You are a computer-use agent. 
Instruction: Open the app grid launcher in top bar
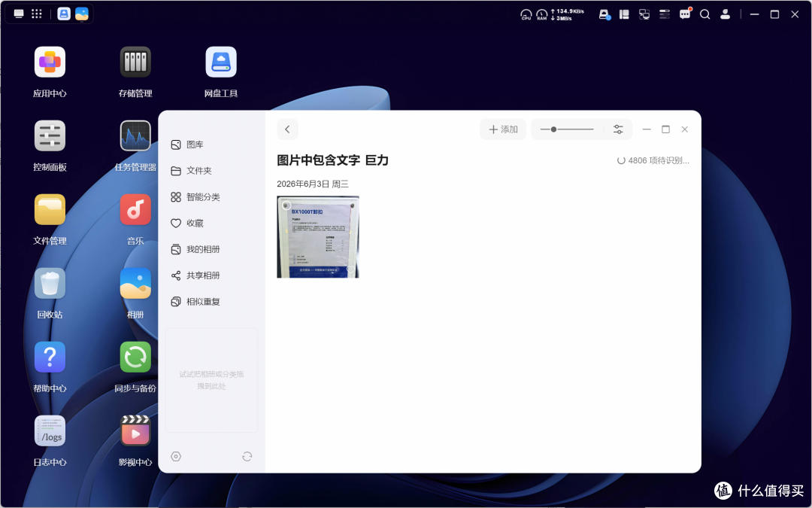36,14
